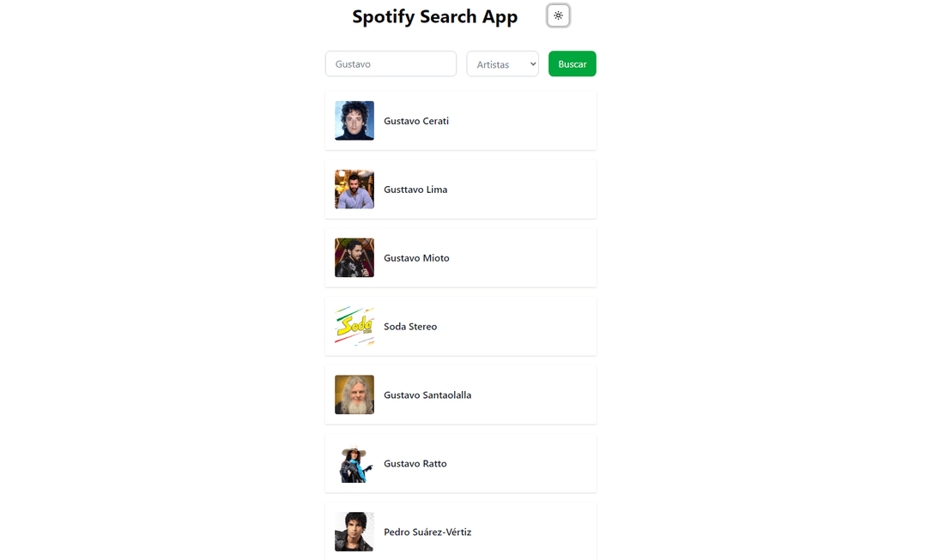Viewport: 927px width, 560px height.
Task: Click Gustavo Cerati's photo thumbnail
Action: (354, 121)
